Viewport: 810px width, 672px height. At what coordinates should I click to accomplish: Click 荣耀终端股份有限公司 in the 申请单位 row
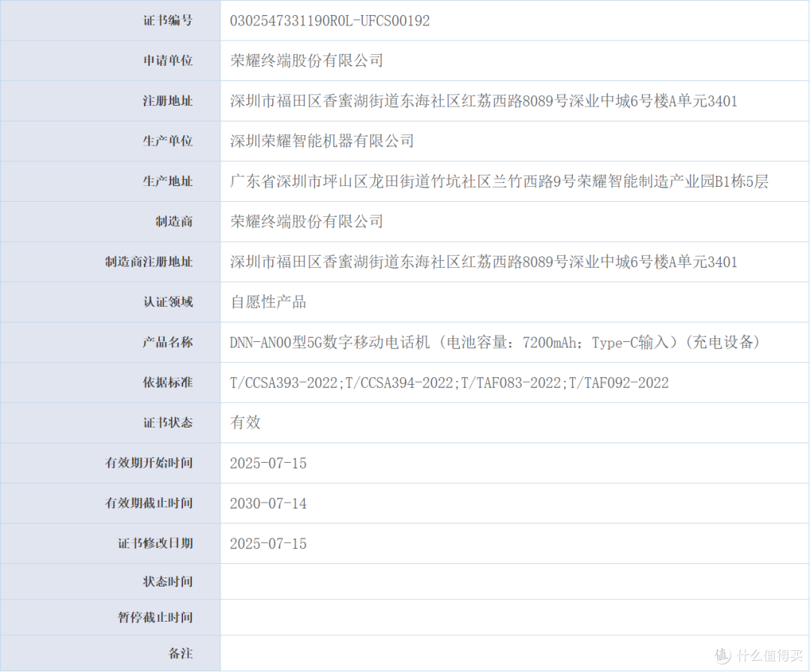click(x=306, y=61)
